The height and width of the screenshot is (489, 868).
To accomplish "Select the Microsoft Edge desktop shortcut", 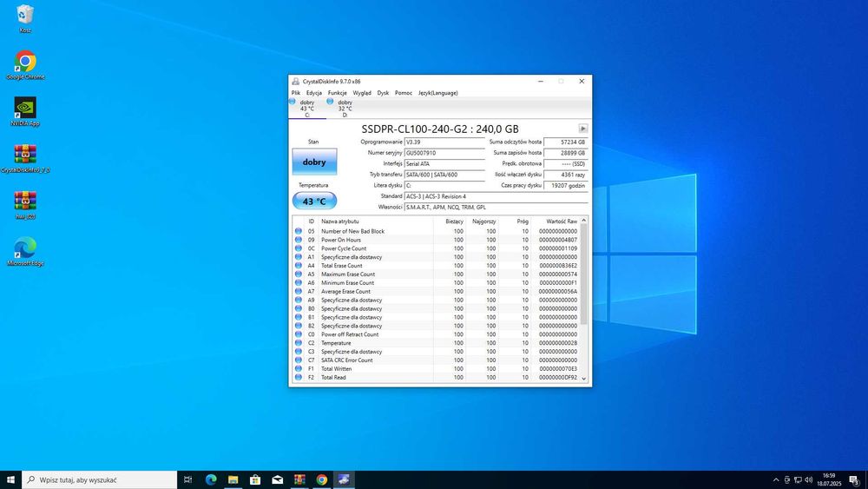I will click(x=25, y=248).
